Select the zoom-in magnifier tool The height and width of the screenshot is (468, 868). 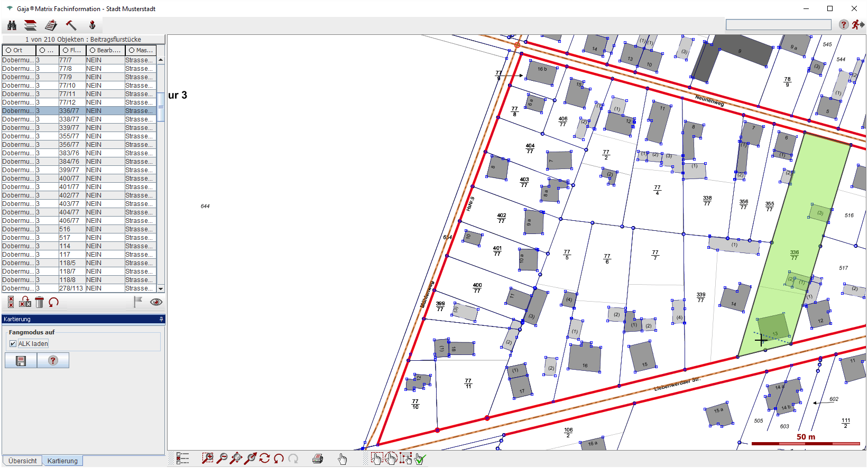click(x=208, y=458)
